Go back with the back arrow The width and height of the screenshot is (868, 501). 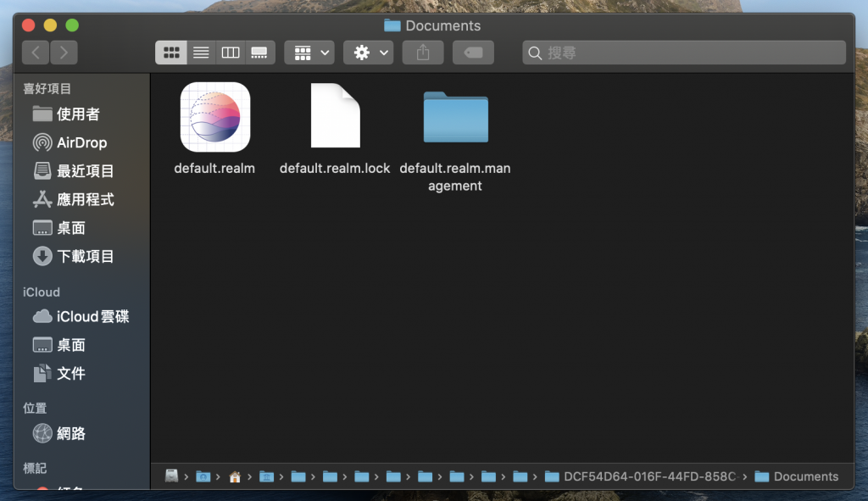click(36, 53)
